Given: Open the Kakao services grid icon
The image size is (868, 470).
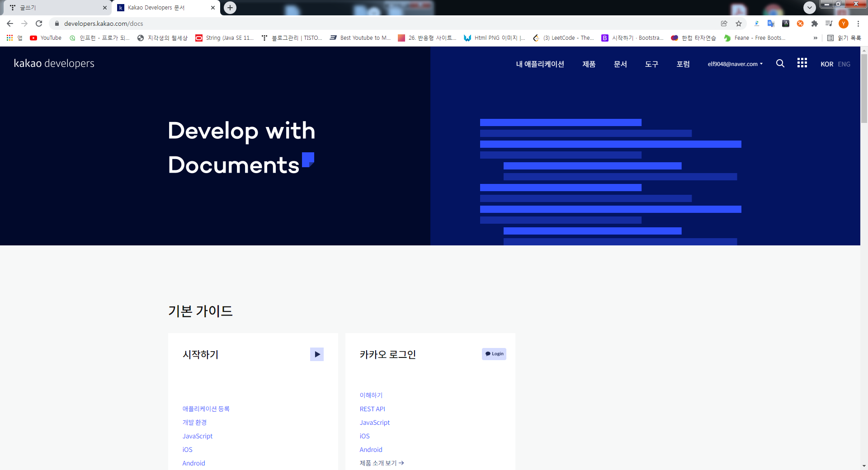Looking at the screenshot, I should 802,63.
